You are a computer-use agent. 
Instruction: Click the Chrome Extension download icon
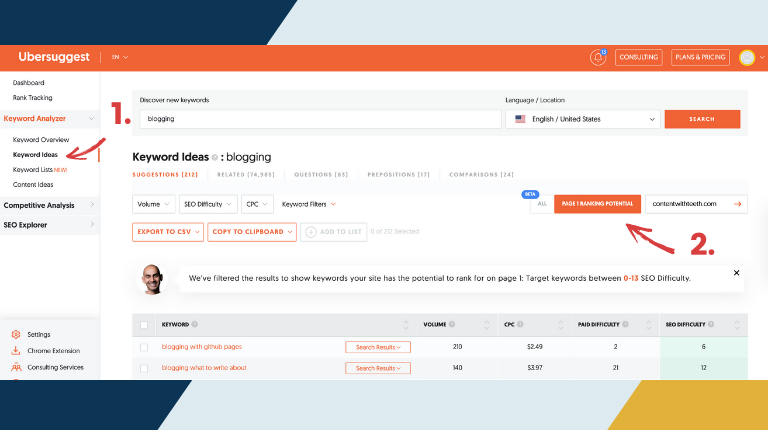16,351
